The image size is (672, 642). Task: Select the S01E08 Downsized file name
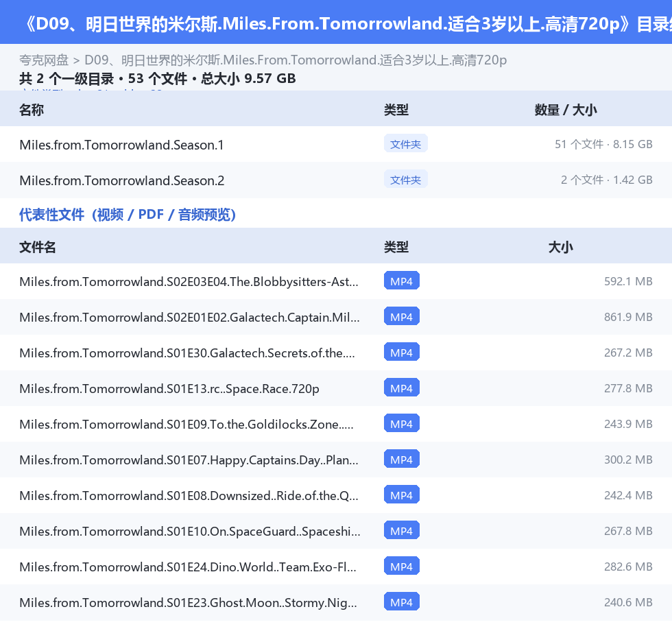click(189, 495)
